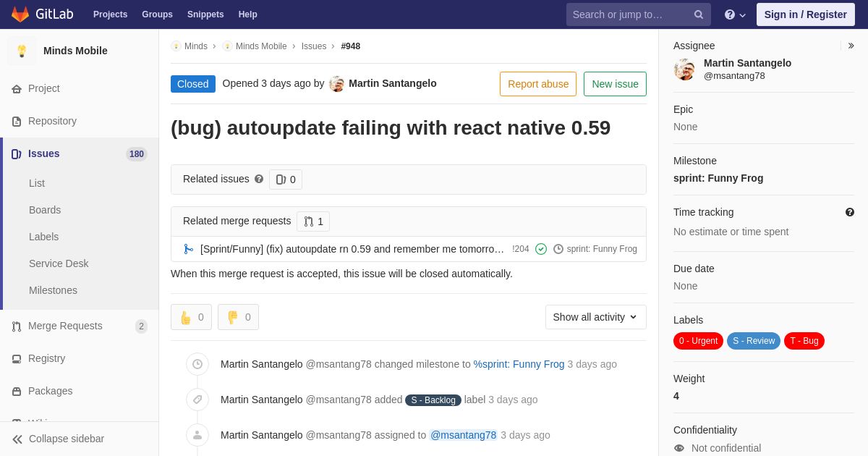
Task: Click the Issues icon in sidebar
Action: pyautogui.click(x=17, y=154)
